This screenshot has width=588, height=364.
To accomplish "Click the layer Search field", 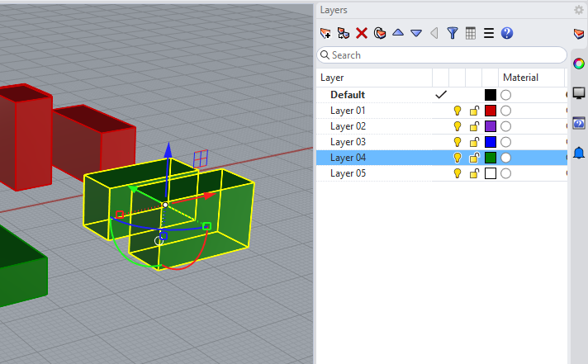I will (x=442, y=55).
